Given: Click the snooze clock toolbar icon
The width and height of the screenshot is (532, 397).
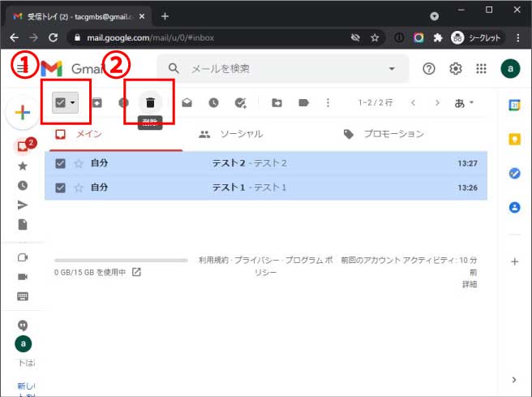Looking at the screenshot, I should [212, 103].
